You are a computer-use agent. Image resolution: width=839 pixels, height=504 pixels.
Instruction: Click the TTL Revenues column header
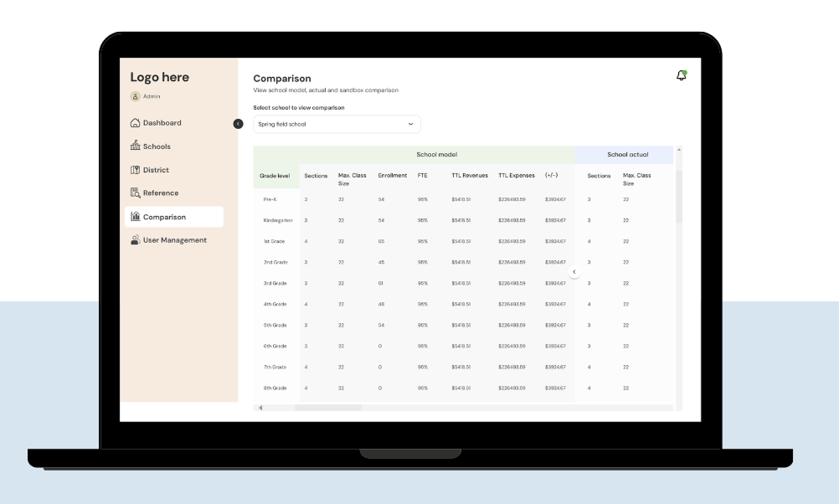click(x=469, y=176)
